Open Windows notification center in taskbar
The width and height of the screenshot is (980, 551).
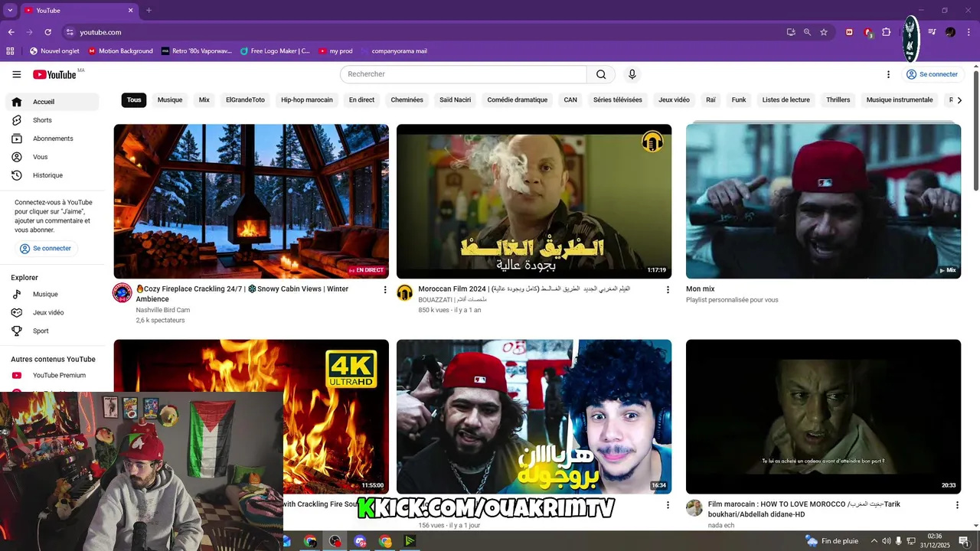coord(964,541)
